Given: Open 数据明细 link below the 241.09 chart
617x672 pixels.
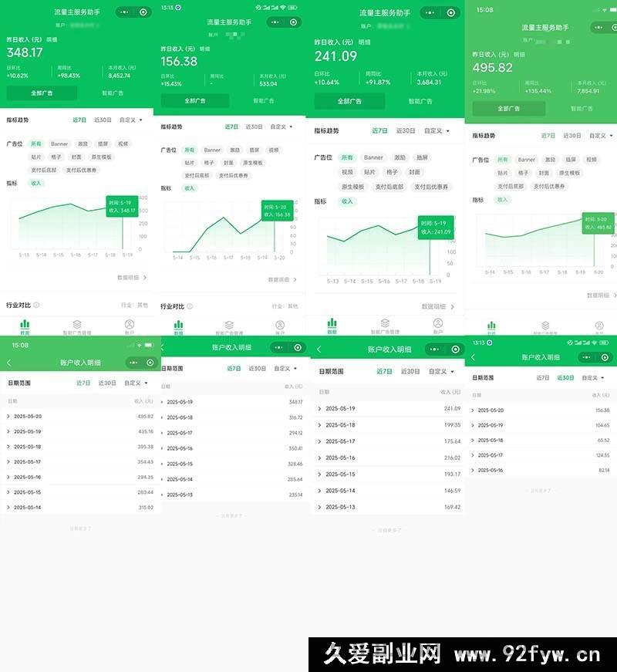Looking at the screenshot, I should point(437,306).
